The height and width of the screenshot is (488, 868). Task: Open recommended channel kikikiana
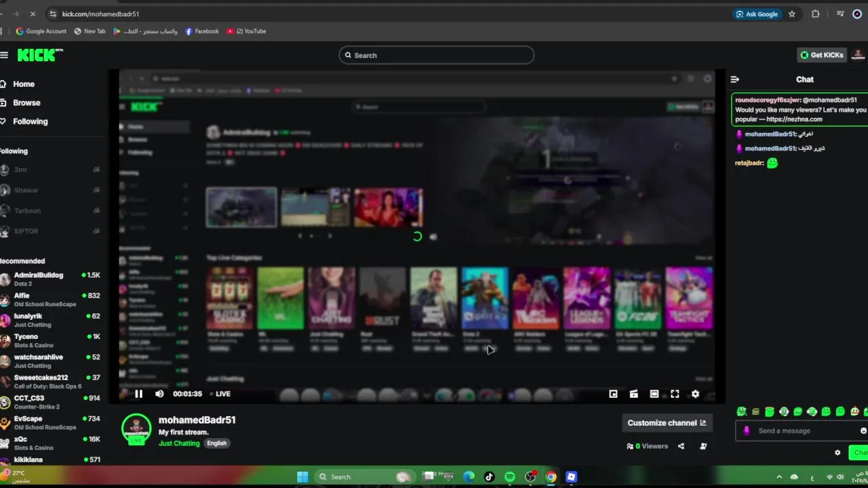pyautogui.click(x=51, y=460)
